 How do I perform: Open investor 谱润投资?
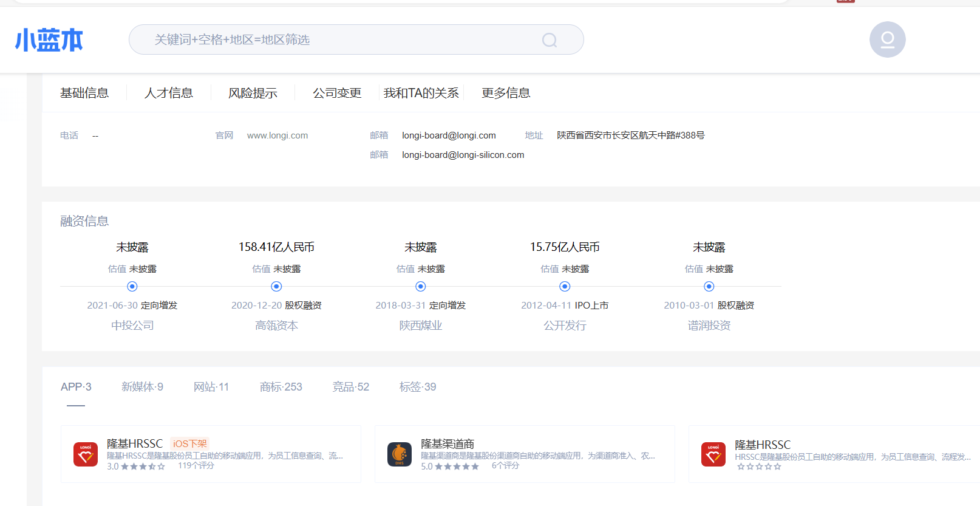pyautogui.click(x=709, y=326)
